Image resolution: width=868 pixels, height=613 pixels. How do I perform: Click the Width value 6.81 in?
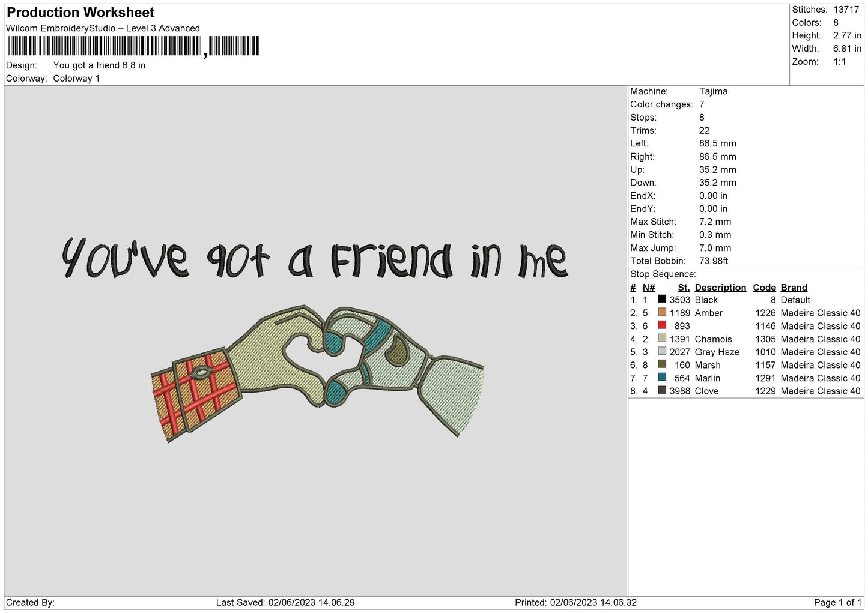point(847,49)
